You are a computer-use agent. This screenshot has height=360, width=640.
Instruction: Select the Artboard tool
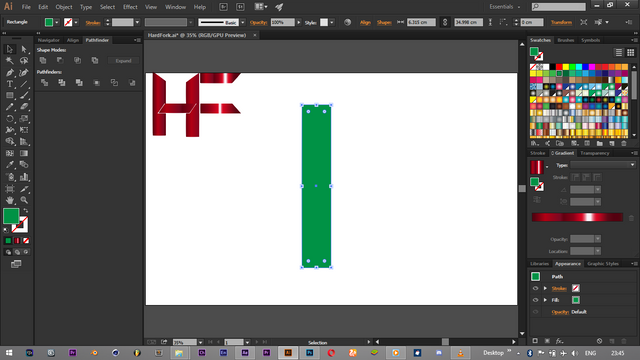tap(9, 189)
